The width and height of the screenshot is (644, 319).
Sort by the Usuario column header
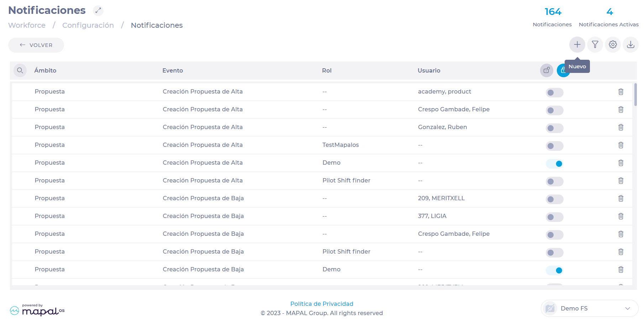[429, 70]
